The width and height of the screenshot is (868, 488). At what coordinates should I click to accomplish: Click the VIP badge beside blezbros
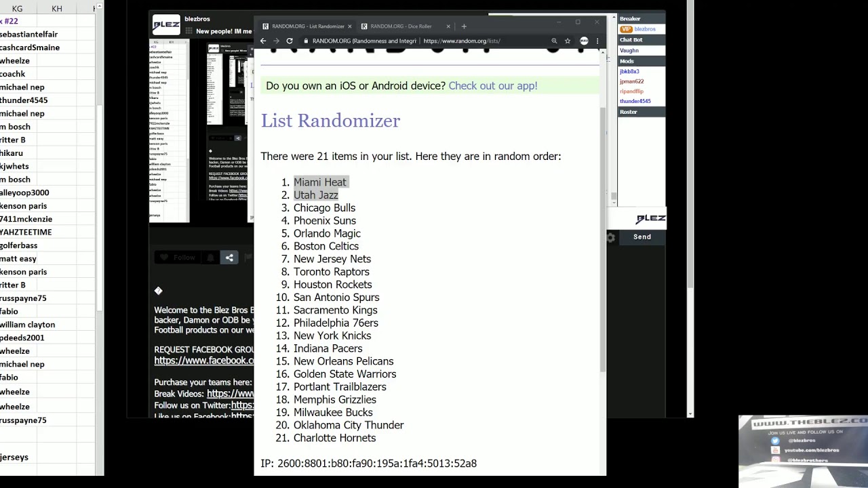tap(626, 29)
